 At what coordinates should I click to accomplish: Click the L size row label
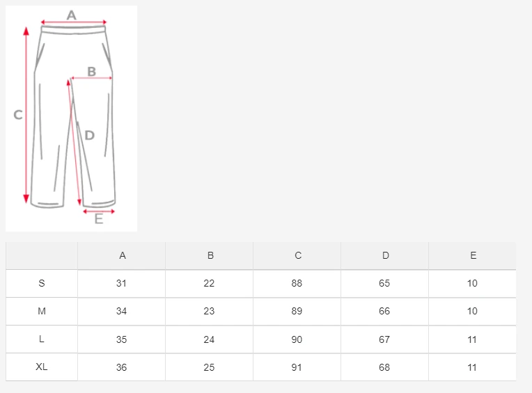click(42, 339)
